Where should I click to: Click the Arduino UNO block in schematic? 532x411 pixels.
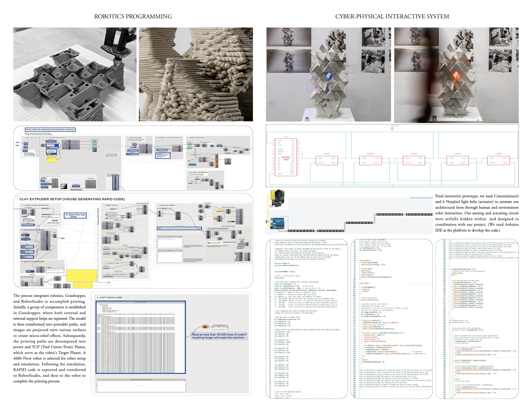286,157
